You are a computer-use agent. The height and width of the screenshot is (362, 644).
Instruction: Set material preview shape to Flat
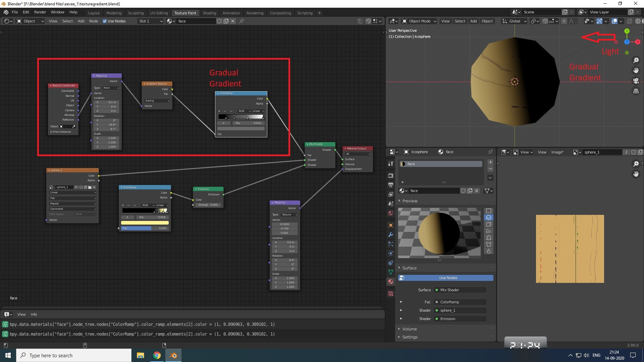pos(489,211)
